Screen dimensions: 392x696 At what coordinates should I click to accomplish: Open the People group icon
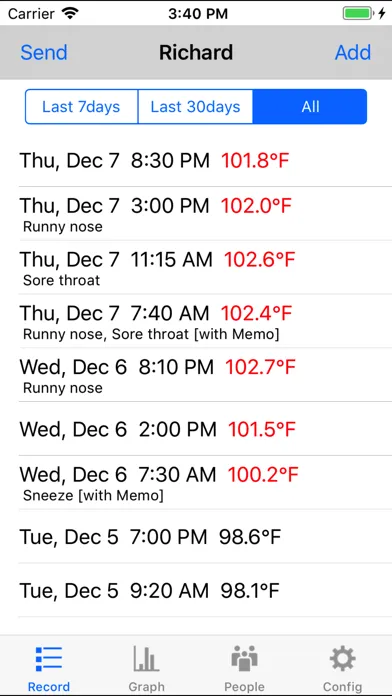[244, 659]
